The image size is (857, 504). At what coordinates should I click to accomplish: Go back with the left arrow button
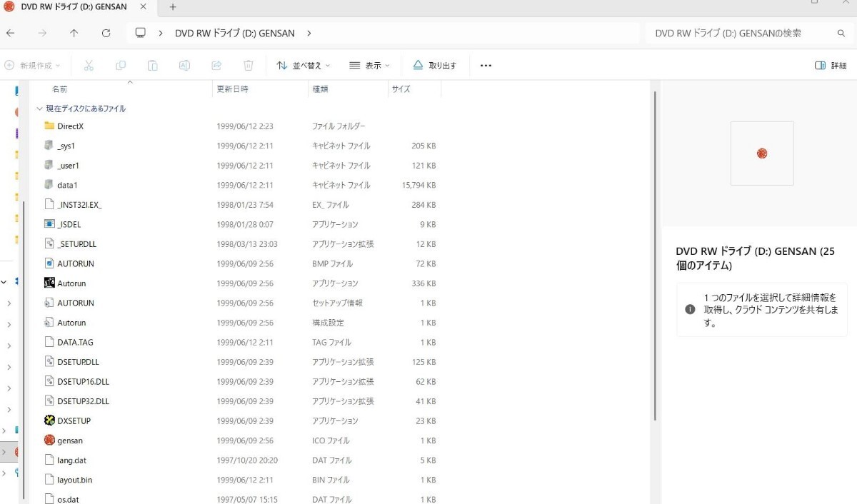[x=10, y=34]
